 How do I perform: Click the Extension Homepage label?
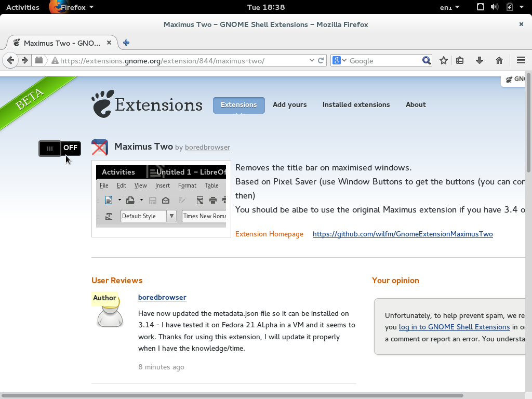[270, 234]
